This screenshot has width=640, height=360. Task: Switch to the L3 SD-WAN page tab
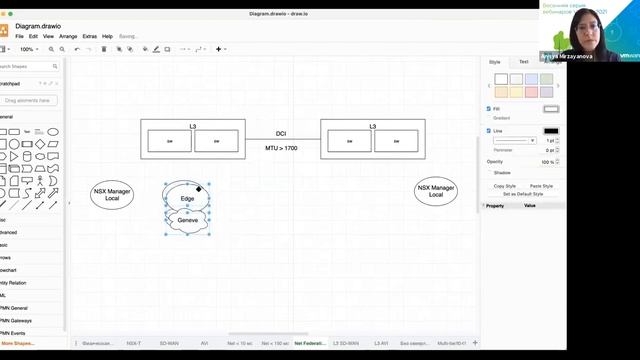(346, 343)
